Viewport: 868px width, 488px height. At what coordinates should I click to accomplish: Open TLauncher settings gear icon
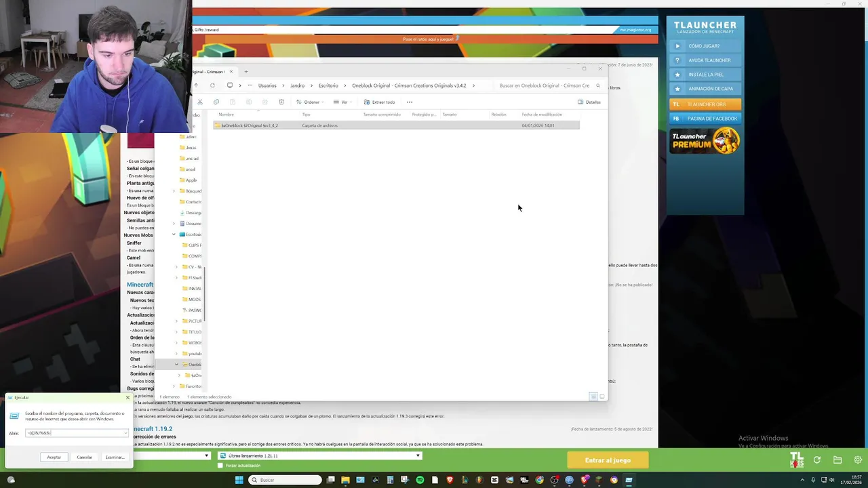(x=858, y=460)
